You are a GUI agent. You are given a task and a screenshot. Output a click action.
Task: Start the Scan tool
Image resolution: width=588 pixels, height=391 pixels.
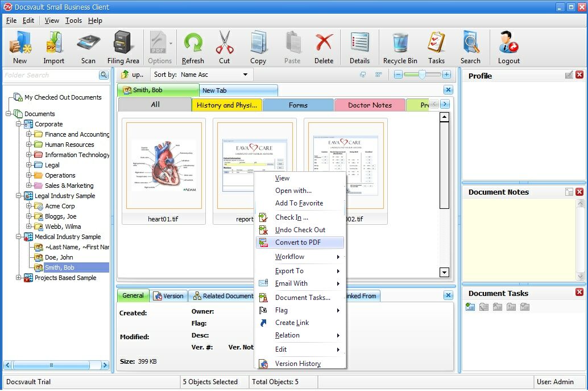88,46
